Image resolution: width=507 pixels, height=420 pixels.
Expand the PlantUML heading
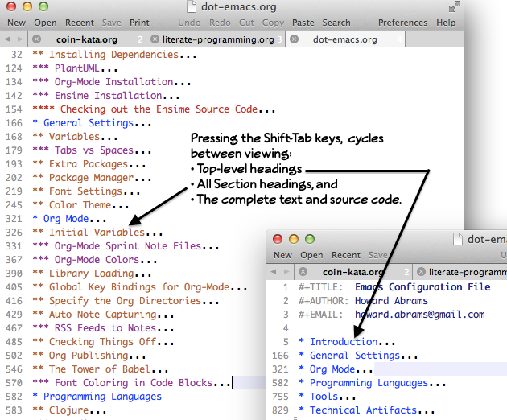[75, 68]
